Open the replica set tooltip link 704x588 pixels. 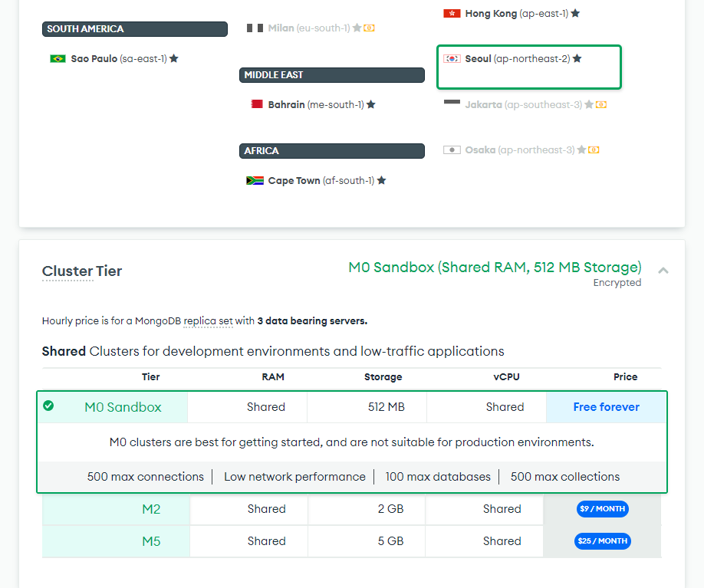point(208,321)
